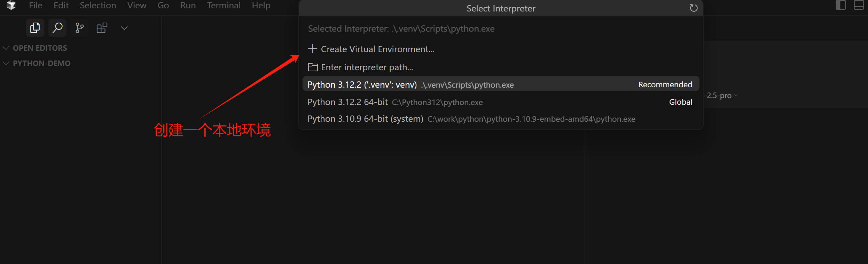868x264 pixels.
Task: Open the Help menu
Action: click(x=261, y=5)
